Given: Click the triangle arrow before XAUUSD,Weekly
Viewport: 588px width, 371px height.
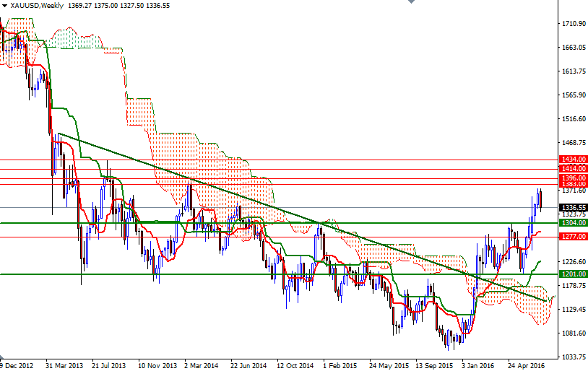Looking at the screenshot, I should point(4,6).
